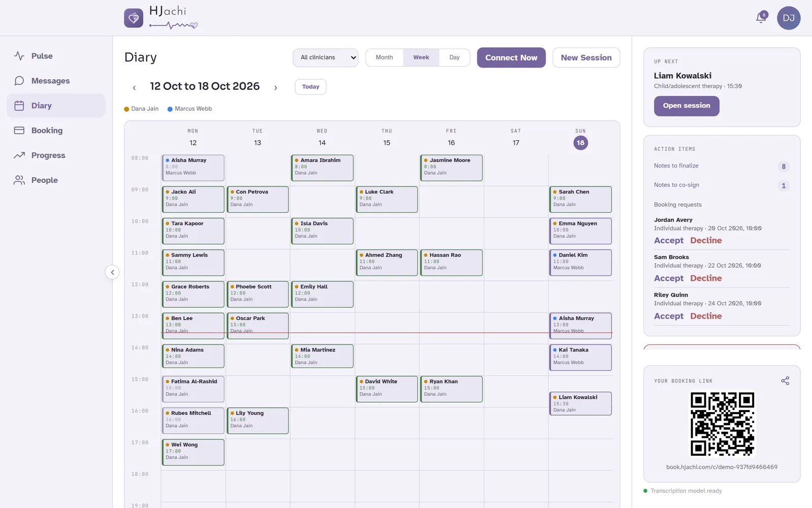
Task: Expand the All clinicians dropdown
Action: [326, 57]
